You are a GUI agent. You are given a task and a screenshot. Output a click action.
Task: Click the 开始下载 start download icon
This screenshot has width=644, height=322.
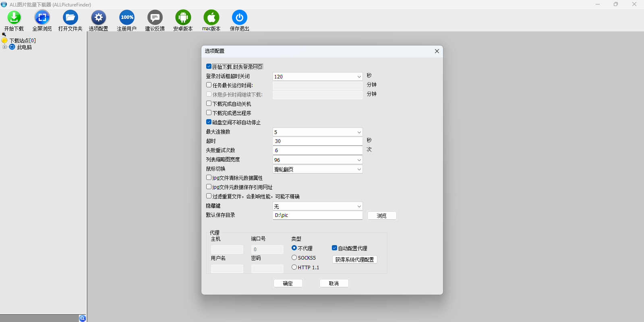click(x=14, y=17)
